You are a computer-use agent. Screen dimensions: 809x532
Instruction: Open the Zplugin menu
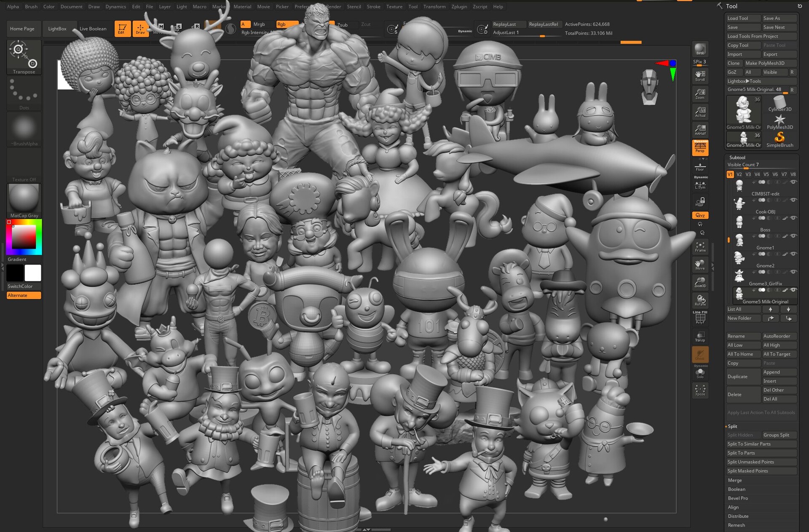[x=459, y=6]
